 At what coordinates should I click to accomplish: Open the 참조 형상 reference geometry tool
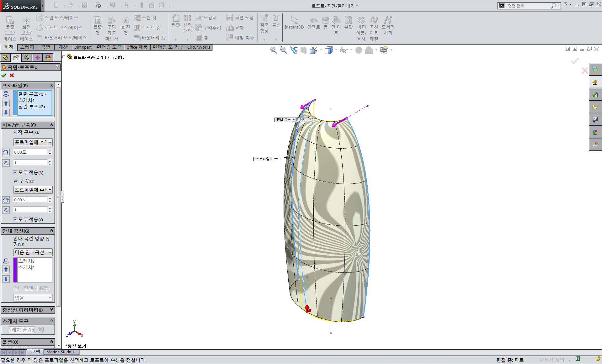point(264,24)
